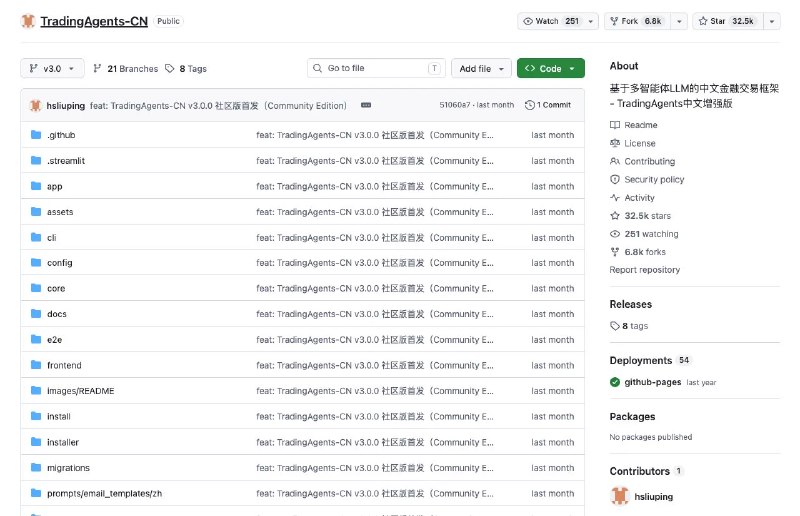
Task: Open the v3.0 branch selector dropdown
Action: [x=52, y=68]
